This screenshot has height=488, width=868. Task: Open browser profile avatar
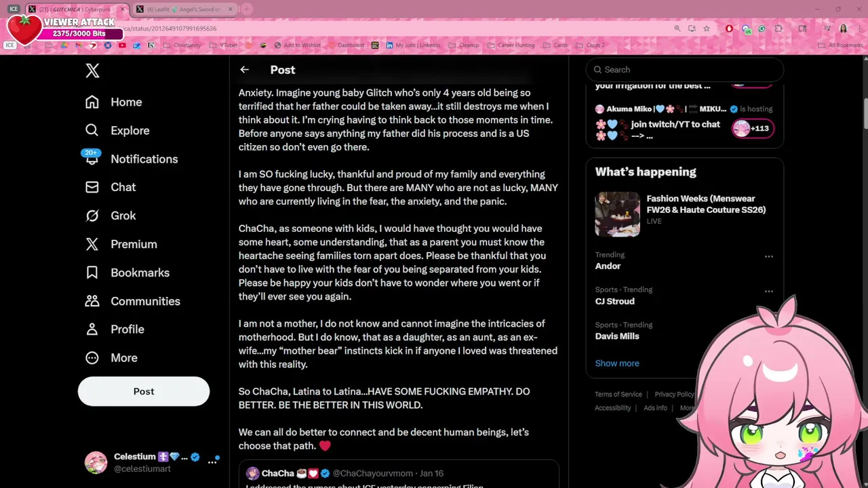(x=844, y=28)
